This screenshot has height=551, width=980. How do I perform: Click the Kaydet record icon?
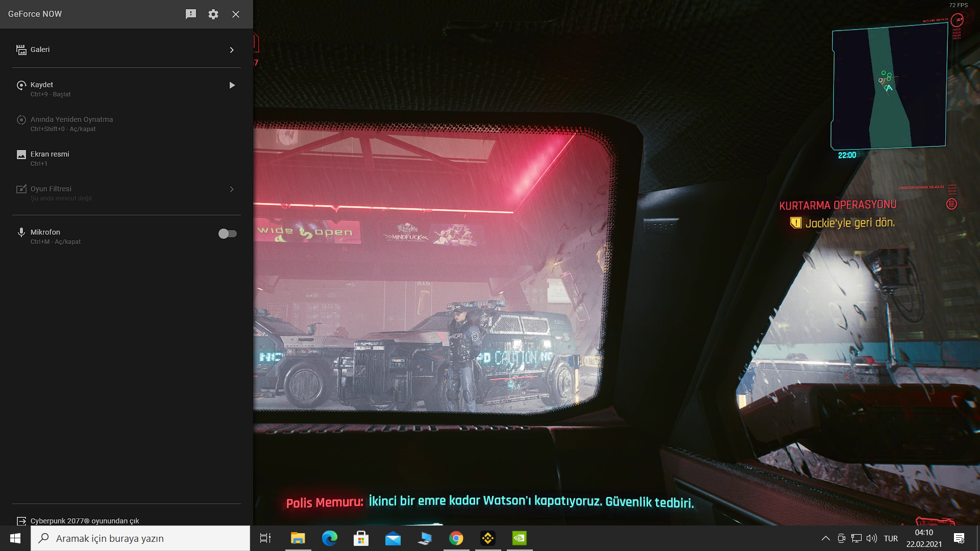coord(21,85)
